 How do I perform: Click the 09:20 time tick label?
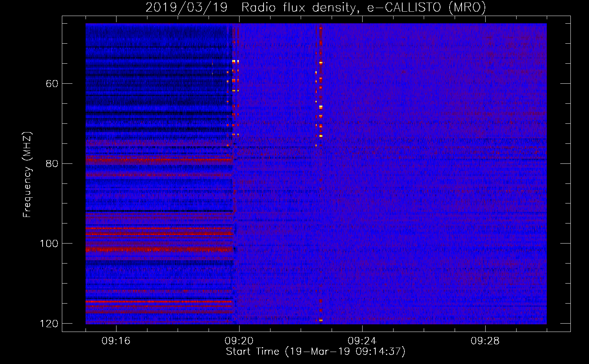(x=239, y=341)
